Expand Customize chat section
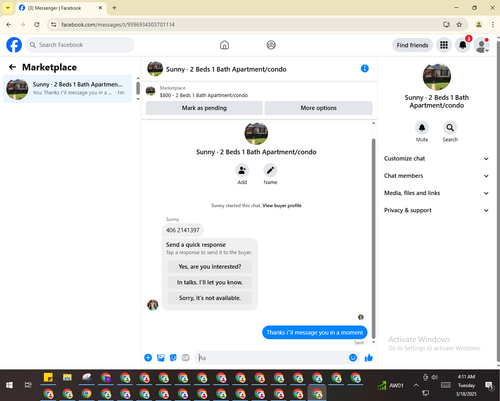This screenshot has width=500, height=401. pyautogui.click(x=436, y=159)
